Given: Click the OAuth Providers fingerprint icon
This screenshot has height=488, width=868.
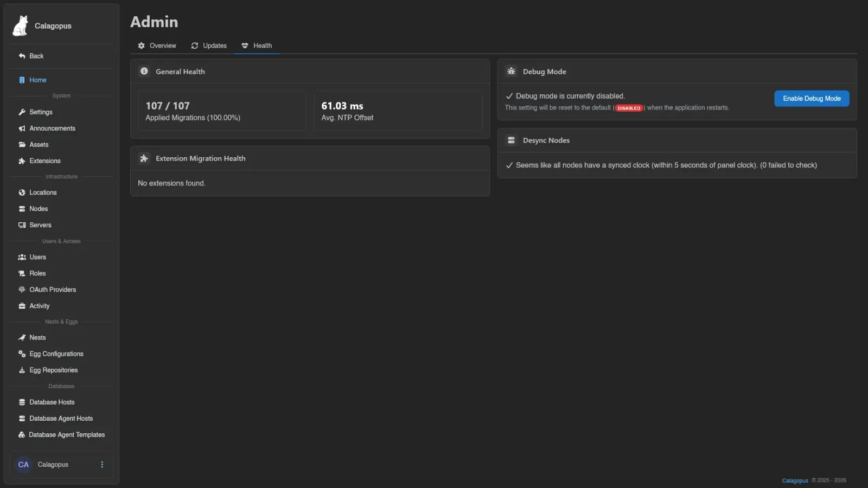Looking at the screenshot, I should pyautogui.click(x=22, y=290).
